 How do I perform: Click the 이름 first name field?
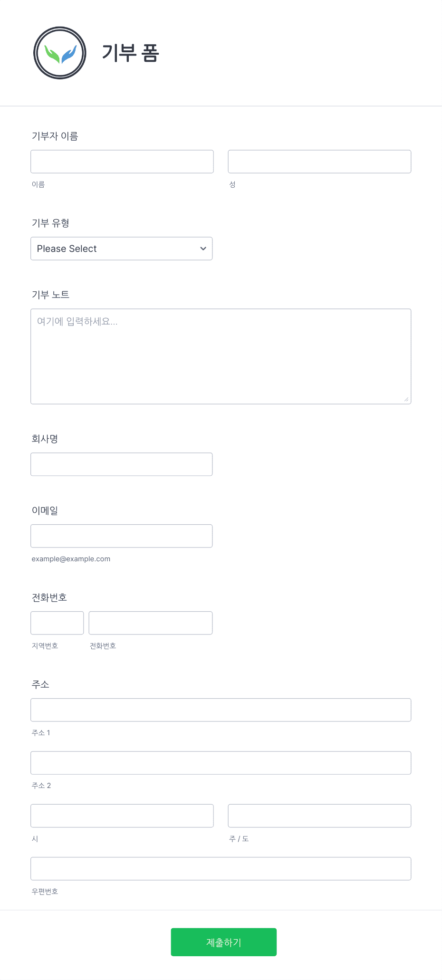(x=122, y=162)
